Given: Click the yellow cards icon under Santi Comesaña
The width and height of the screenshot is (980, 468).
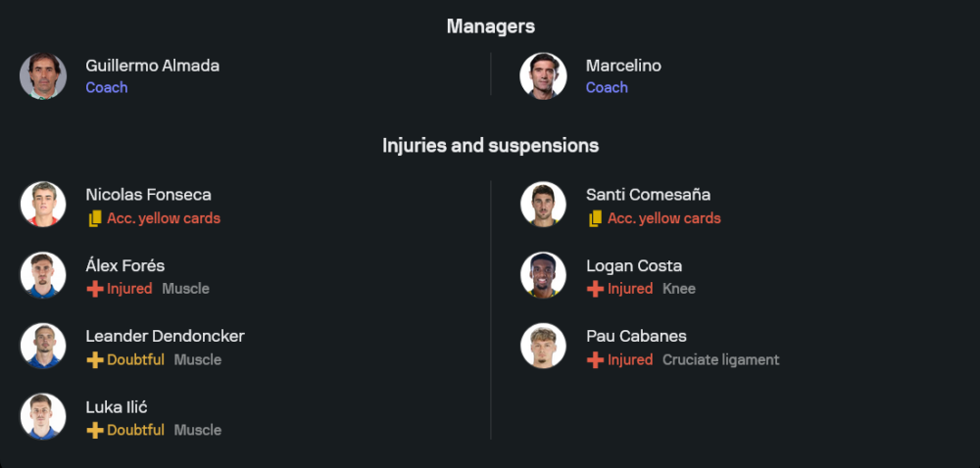Looking at the screenshot, I should tap(595, 218).
